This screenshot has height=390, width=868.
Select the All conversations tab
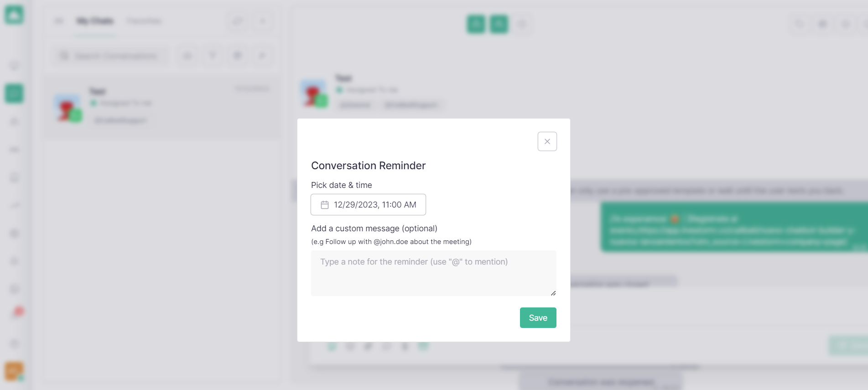(59, 21)
